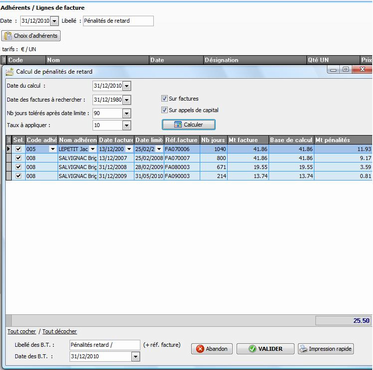Open the Date du calcul dropdown

pyautogui.click(x=127, y=86)
